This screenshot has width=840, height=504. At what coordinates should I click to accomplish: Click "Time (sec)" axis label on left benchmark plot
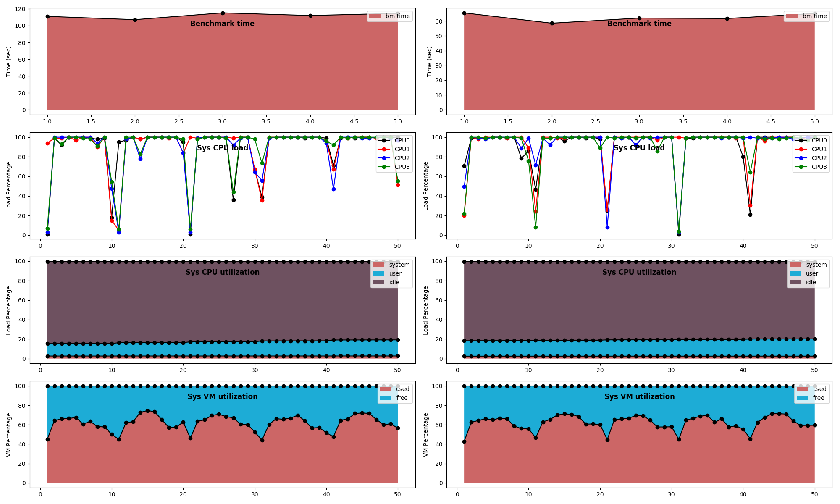tap(9, 61)
